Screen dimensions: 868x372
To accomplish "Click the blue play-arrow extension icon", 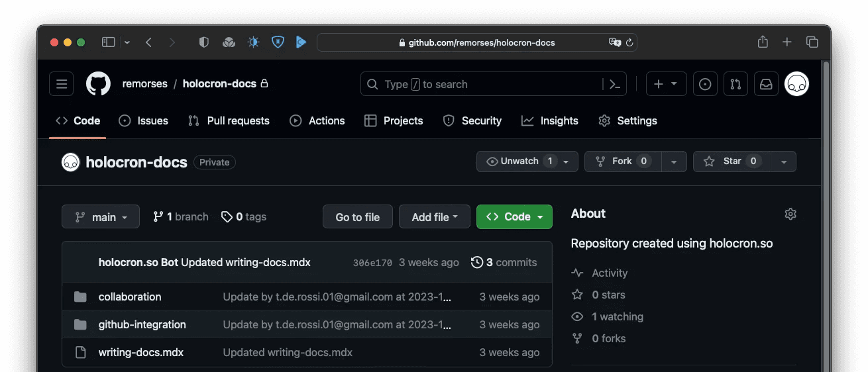I will pos(301,42).
